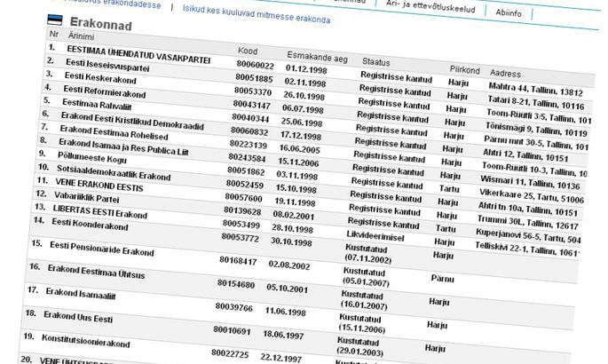The image size is (608, 364).
Task: Click address Mahtra 44, Tallinn, 13812
Action: 535,89
